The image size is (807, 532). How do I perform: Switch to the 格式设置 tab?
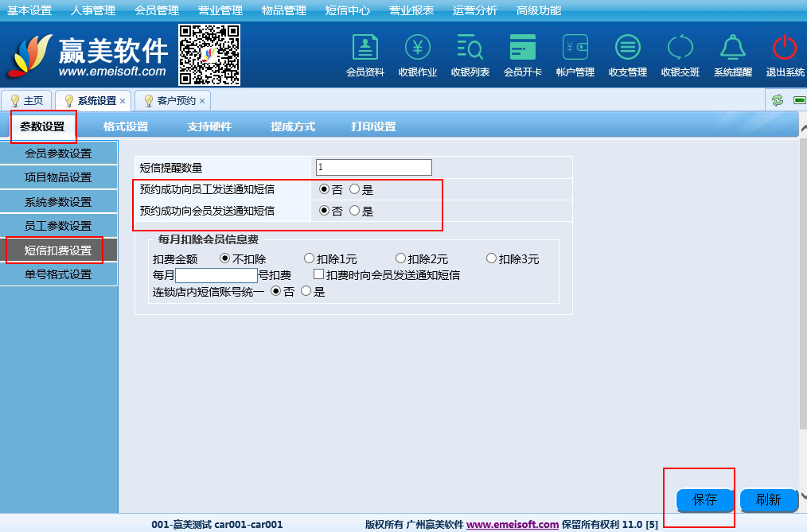(126, 126)
